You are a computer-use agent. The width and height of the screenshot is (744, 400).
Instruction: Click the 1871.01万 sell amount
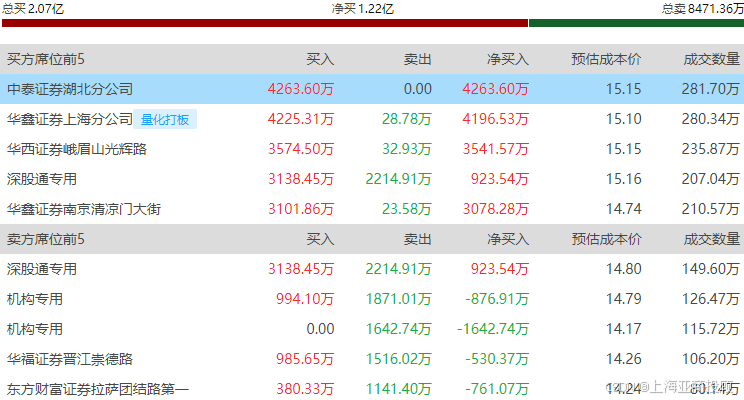(399, 299)
